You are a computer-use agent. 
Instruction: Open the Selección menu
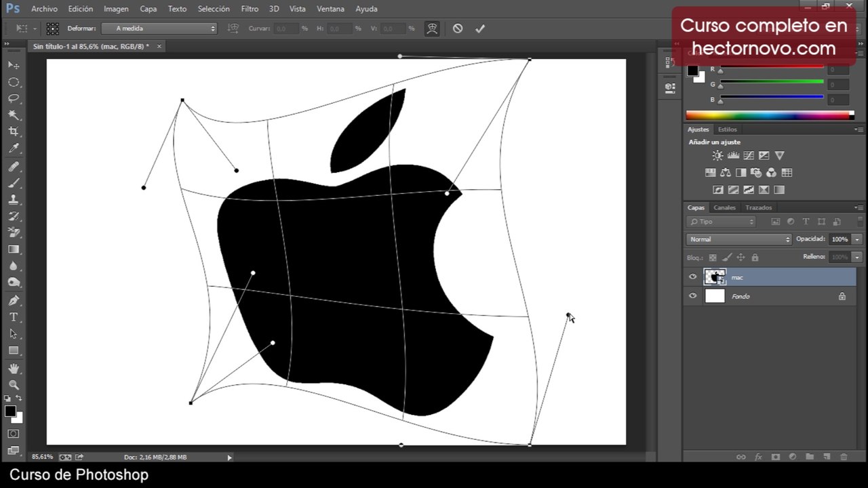point(214,9)
